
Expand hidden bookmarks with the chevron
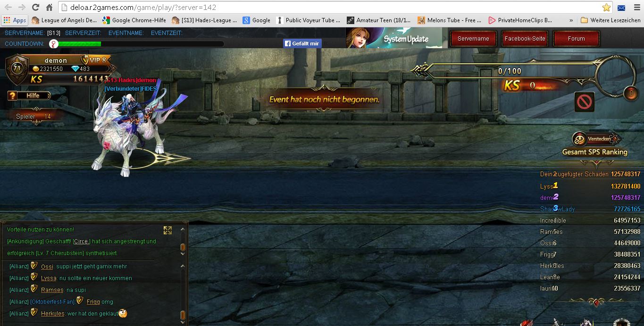pos(571,20)
